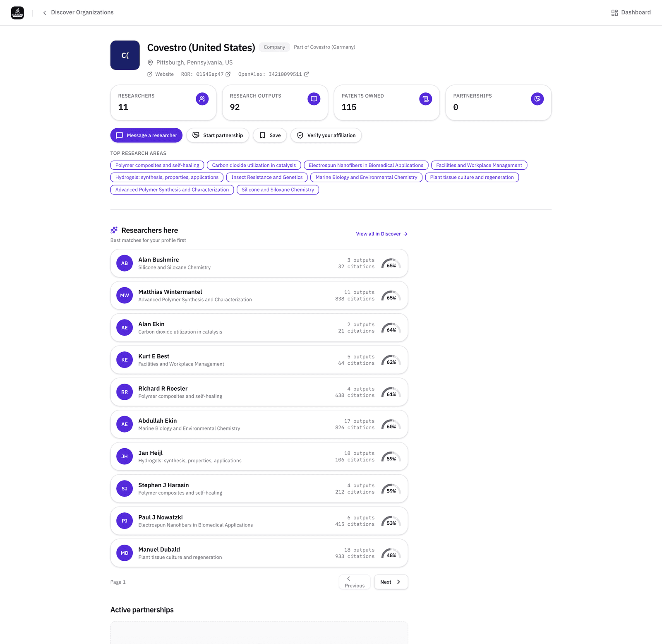Open the external Website link
This screenshot has width=662, height=644.
tap(161, 74)
